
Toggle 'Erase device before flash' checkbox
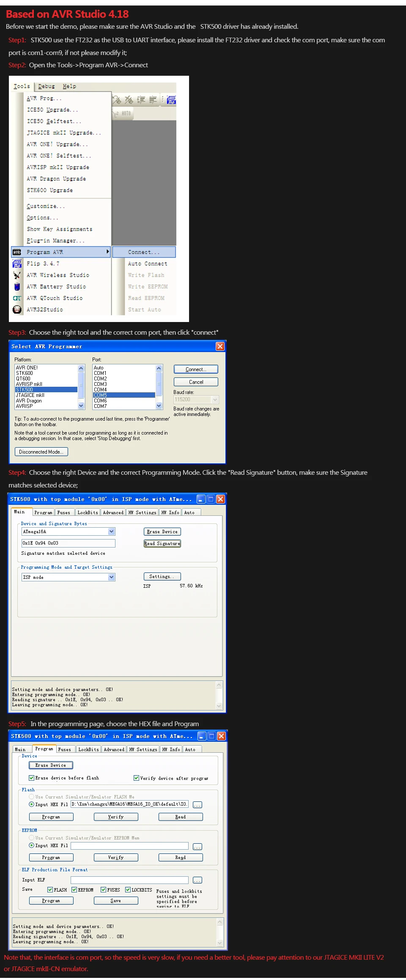(31, 778)
